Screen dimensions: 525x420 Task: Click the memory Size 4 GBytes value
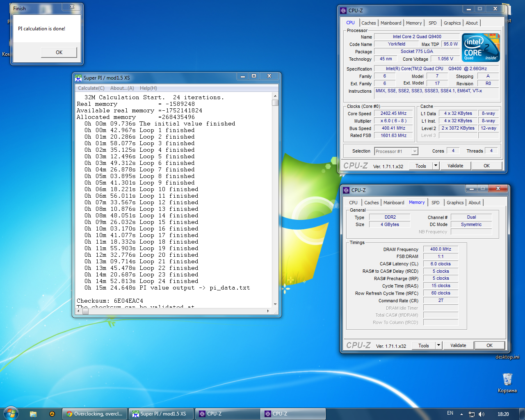pyautogui.click(x=390, y=225)
